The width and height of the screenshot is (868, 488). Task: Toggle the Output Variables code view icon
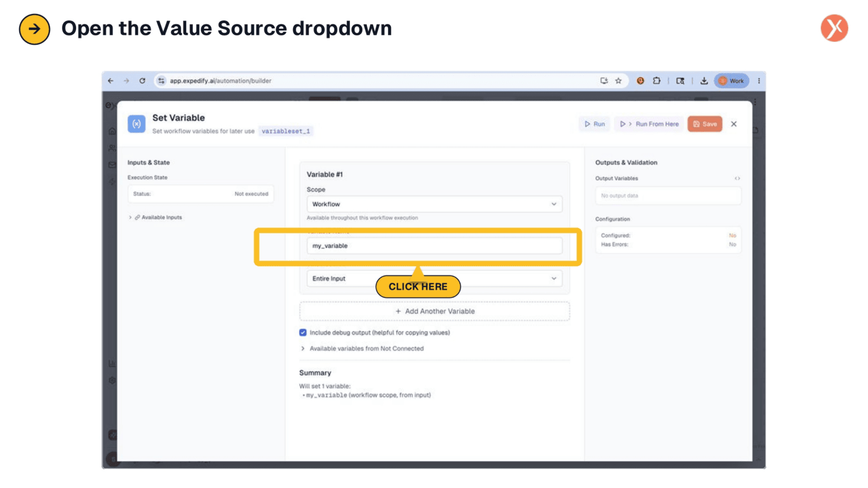click(x=737, y=178)
